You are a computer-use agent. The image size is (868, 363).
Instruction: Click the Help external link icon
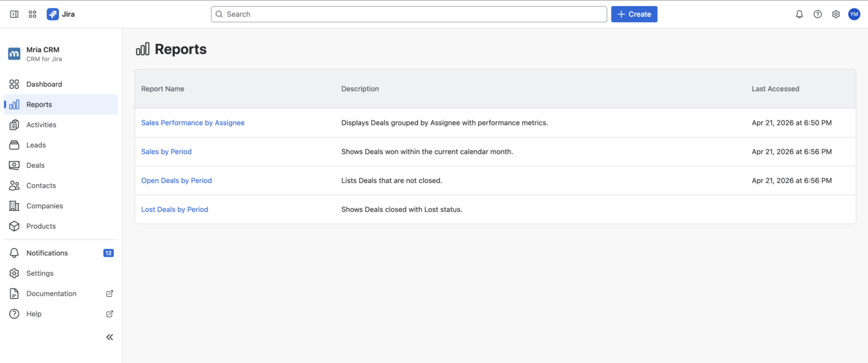coord(110,314)
